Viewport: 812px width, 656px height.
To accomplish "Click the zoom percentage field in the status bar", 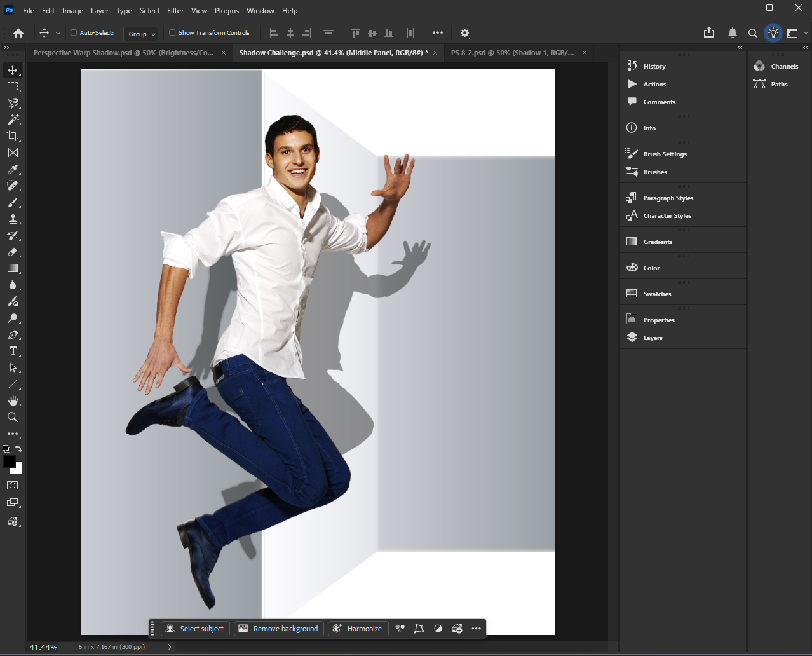I will [x=43, y=646].
